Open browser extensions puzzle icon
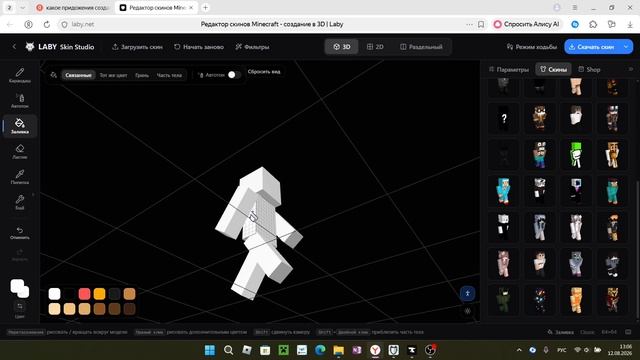This screenshot has width=640, height=360. pyautogui.click(x=593, y=24)
